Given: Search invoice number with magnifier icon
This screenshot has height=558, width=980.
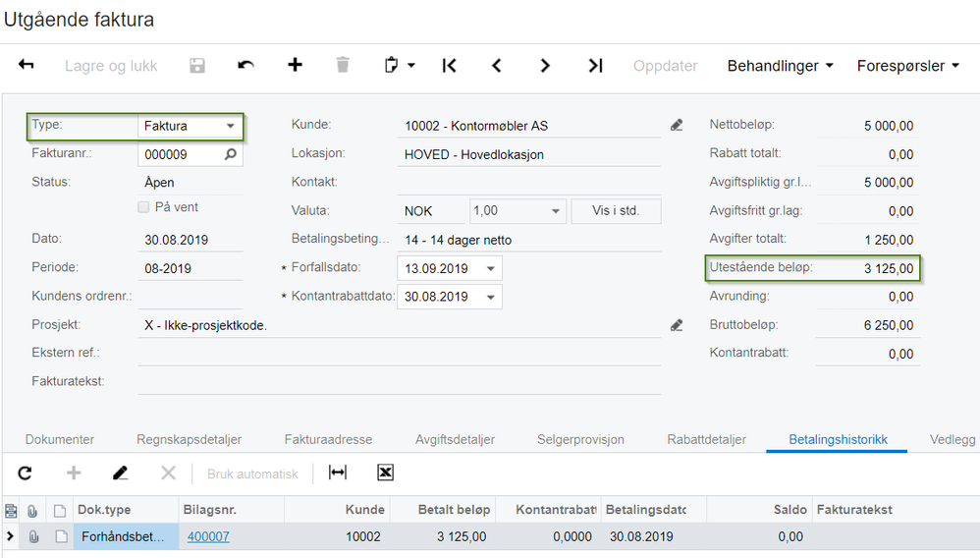Looking at the screenshot, I should (x=231, y=154).
